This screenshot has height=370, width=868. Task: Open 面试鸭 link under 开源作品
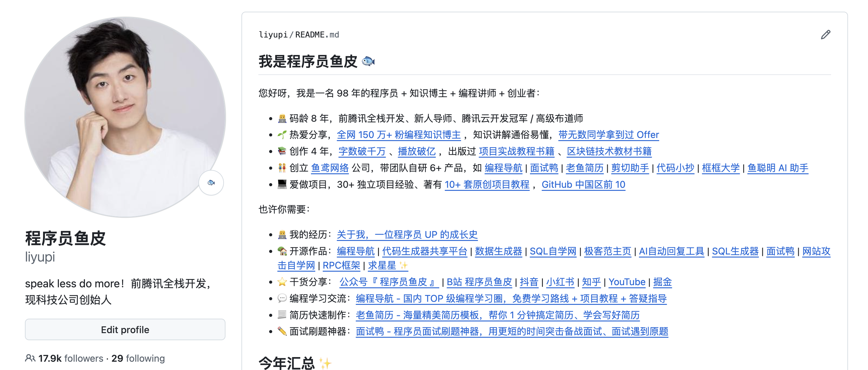click(x=780, y=251)
